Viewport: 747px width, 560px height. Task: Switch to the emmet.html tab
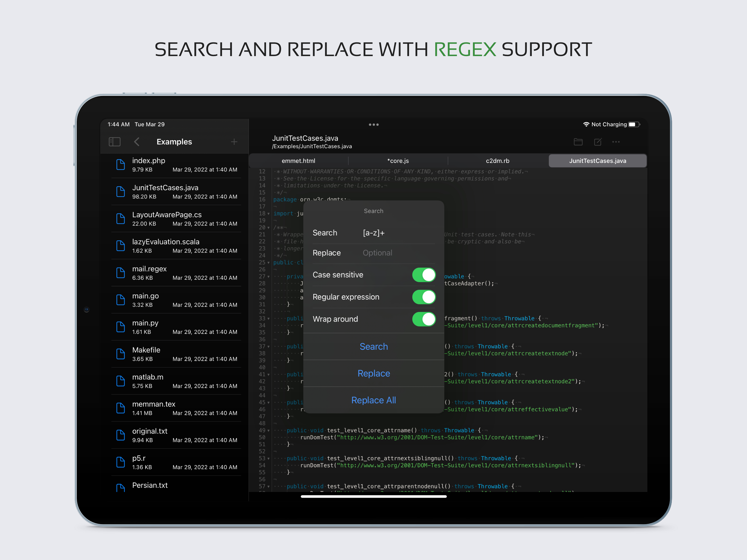tap(298, 161)
